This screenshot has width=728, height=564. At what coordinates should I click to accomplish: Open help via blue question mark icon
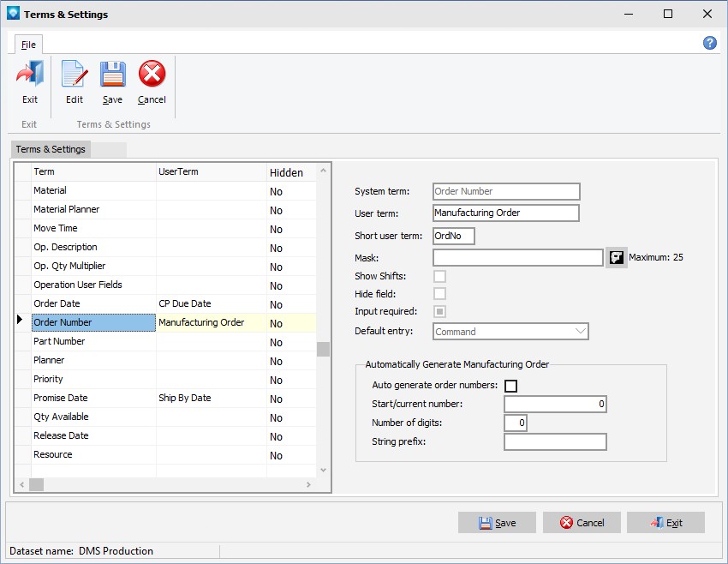coord(709,43)
